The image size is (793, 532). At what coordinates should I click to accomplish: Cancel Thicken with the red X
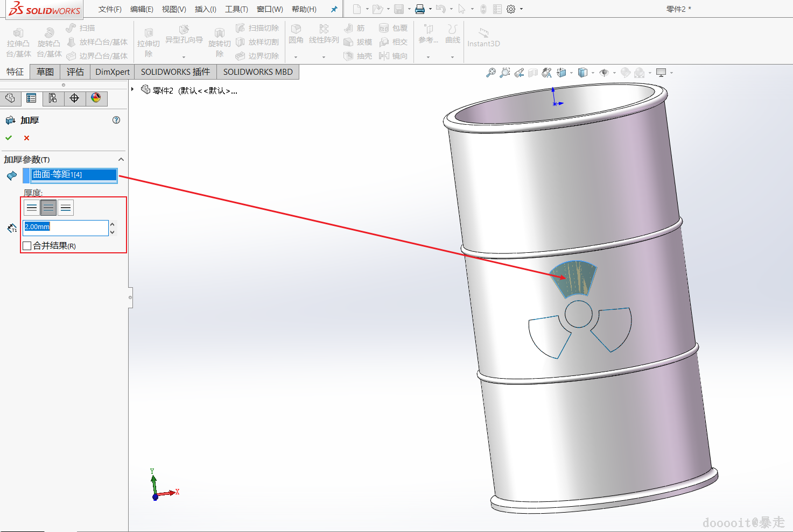click(26, 138)
